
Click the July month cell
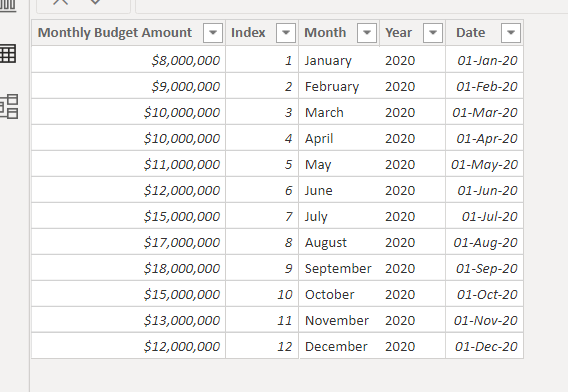click(339, 216)
